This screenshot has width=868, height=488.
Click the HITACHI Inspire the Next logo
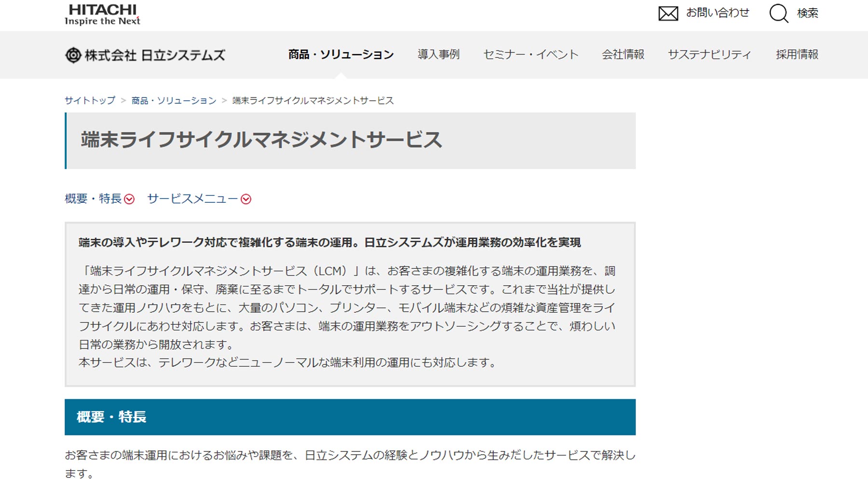[102, 14]
